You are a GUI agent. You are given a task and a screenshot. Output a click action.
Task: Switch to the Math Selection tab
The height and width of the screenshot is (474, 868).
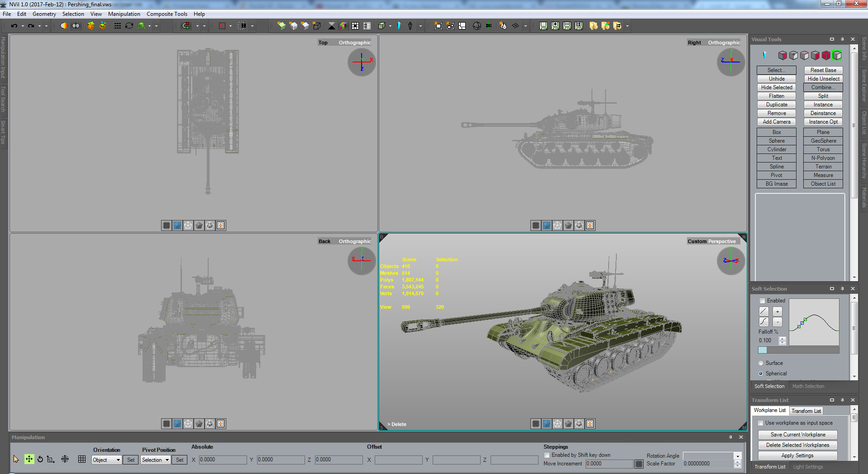(x=808, y=386)
